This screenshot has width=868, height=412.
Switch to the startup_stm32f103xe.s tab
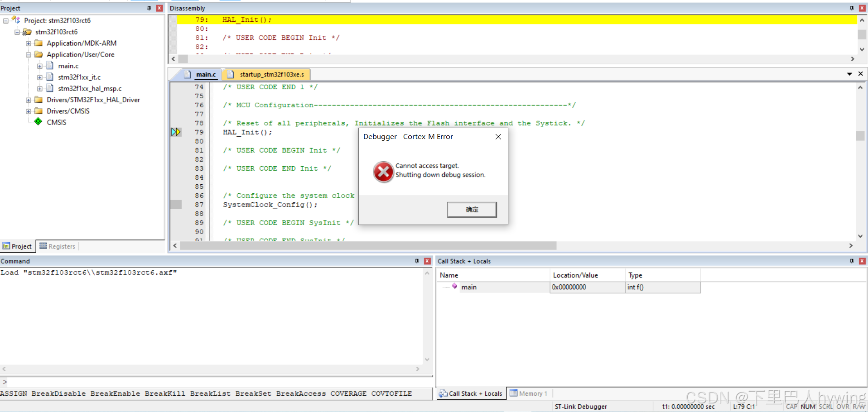pos(266,74)
